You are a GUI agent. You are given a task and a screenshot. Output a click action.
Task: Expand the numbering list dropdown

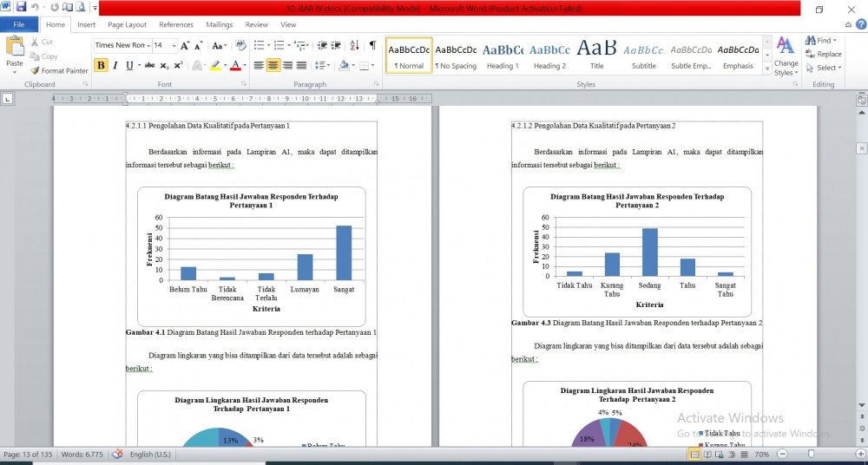pyautogui.click(x=288, y=45)
